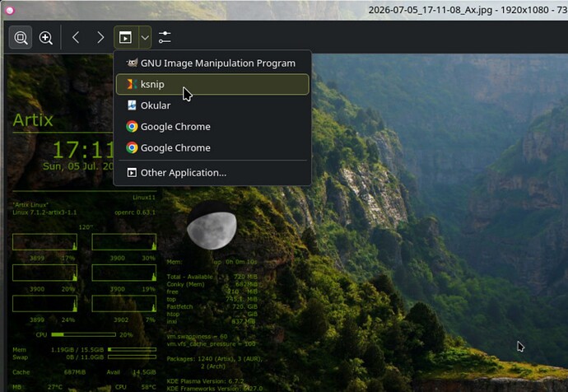Collapse the Open With dropdown chevron
568x392 pixels.
coord(145,37)
